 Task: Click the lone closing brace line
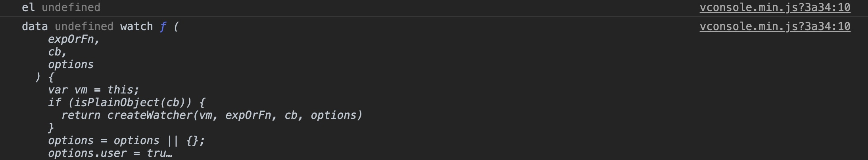(51, 128)
